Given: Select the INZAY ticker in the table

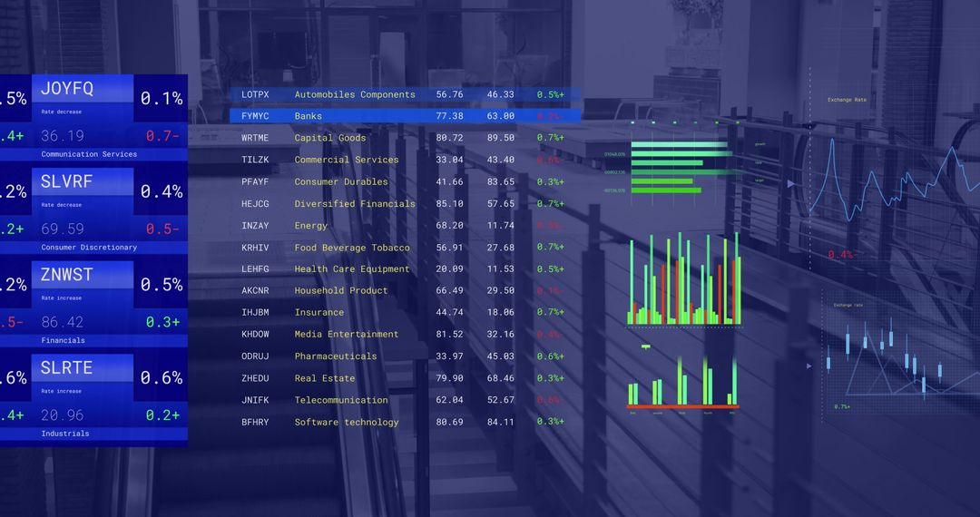Looking at the screenshot, I should pyautogui.click(x=255, y=226).
